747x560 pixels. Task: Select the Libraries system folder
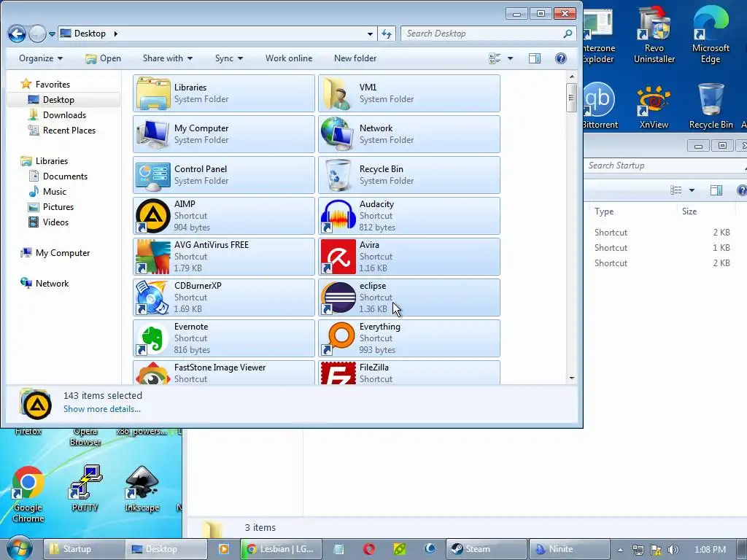[x=224, y=93]
